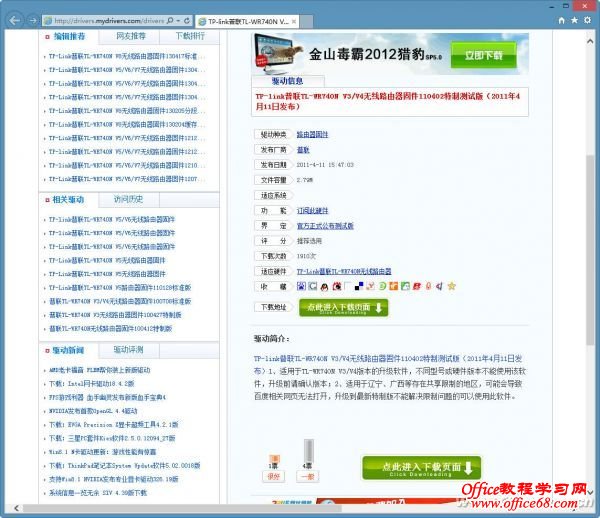Open the 系统信息一览无余 SIV news link

tap(98, 493)
